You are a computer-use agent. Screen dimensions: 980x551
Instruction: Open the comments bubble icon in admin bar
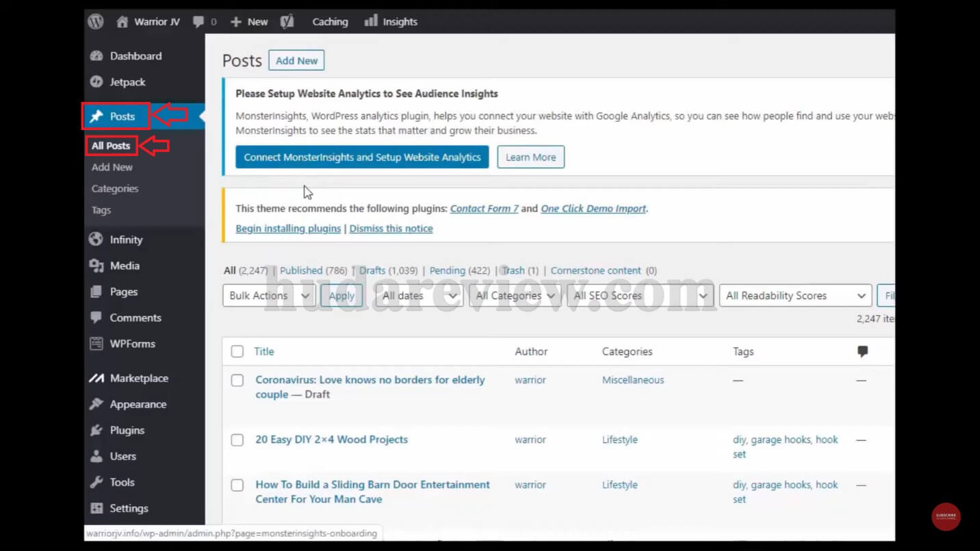pyautogui.click(x=198, y=22)
